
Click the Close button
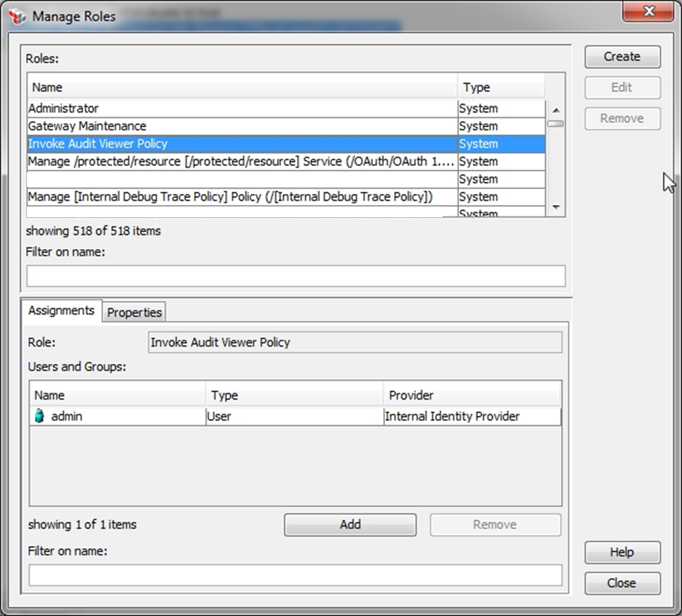(x=622, y=583)
